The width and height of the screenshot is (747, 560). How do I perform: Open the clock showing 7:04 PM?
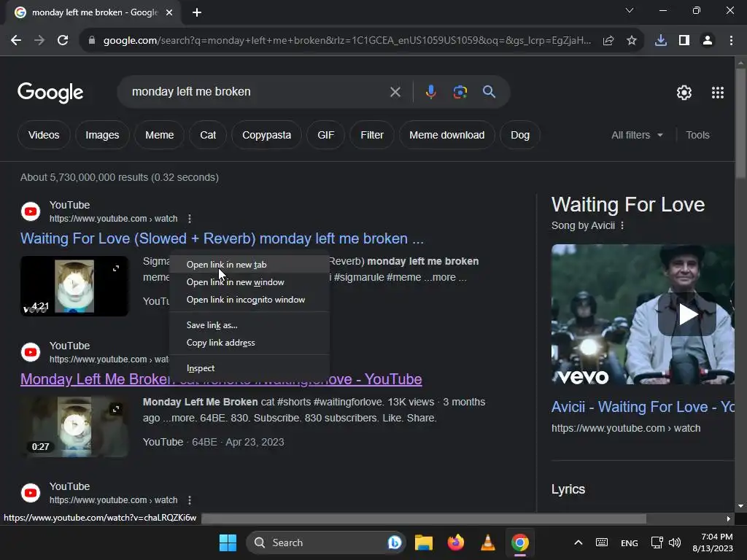(713, 542)
